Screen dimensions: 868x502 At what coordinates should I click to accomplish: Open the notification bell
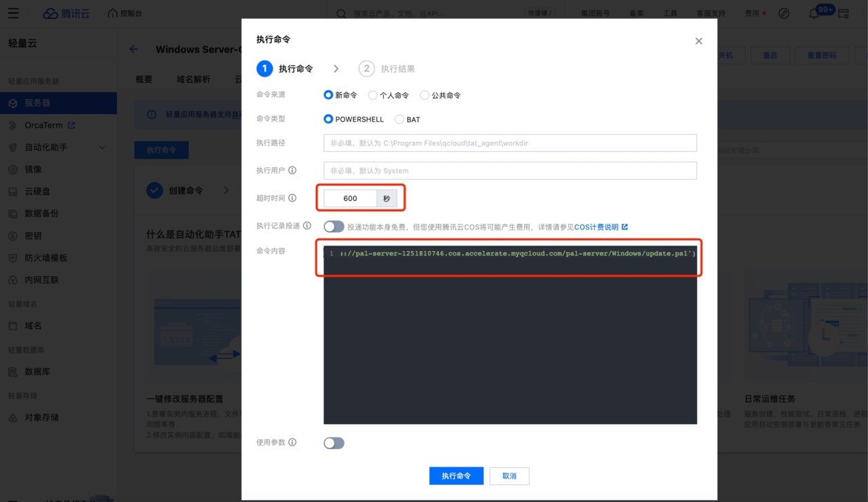(x=814, y=14)
